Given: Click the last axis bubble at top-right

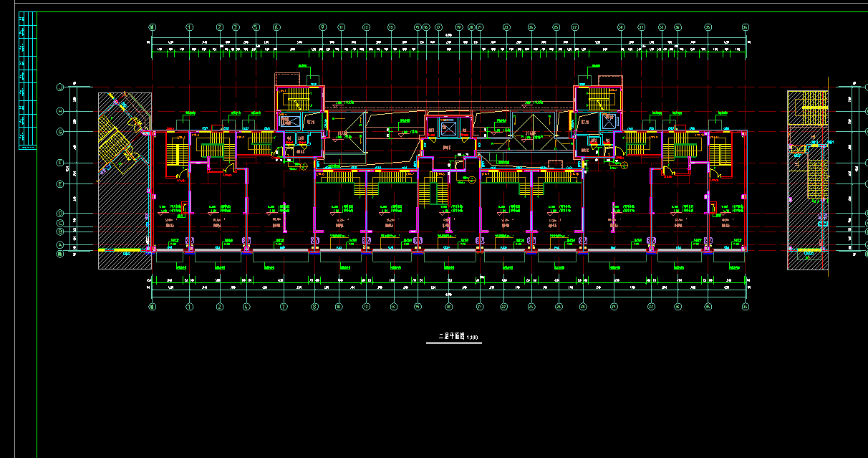Looking at the screenshot, I should pyautogui.click(x=746, y=27).
